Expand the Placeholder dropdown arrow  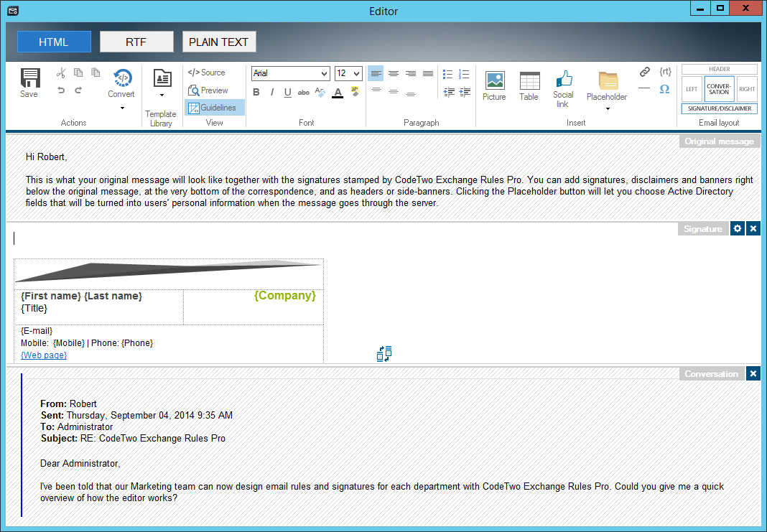click(608, 108)
